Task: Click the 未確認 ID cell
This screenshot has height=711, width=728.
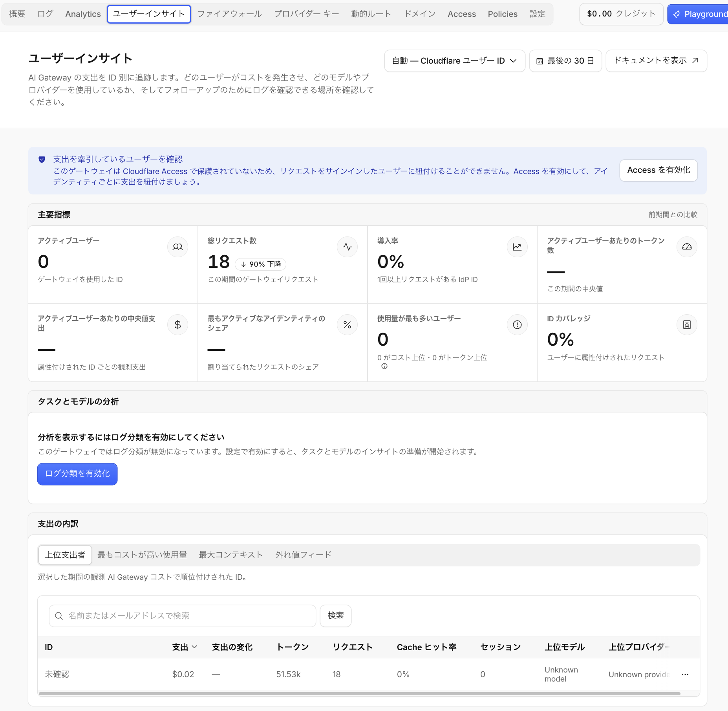Action: pos(57,674)
